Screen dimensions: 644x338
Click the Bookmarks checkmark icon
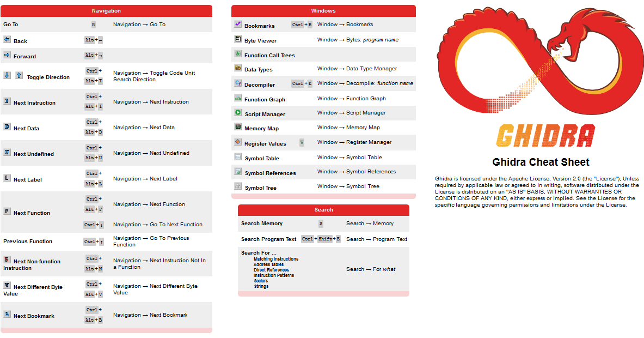click(238, 24)
